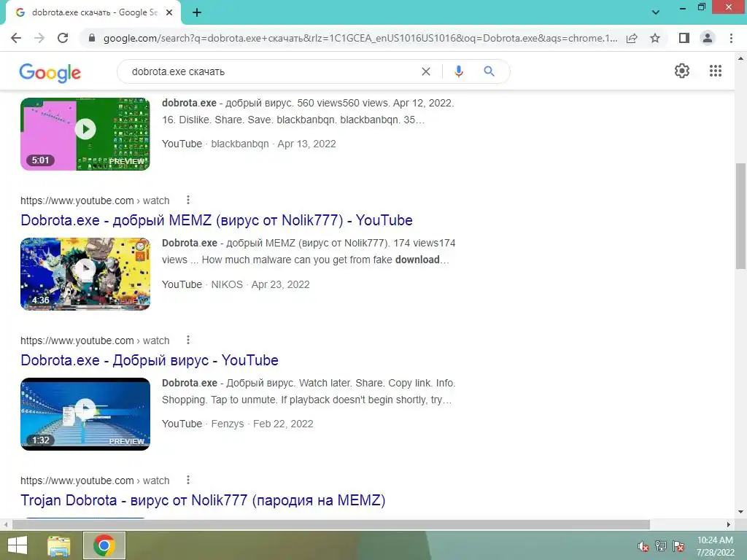Viewport: 747px width, 560px height.
Task: Open a new browser tab
Action: [x=197, y=12]
